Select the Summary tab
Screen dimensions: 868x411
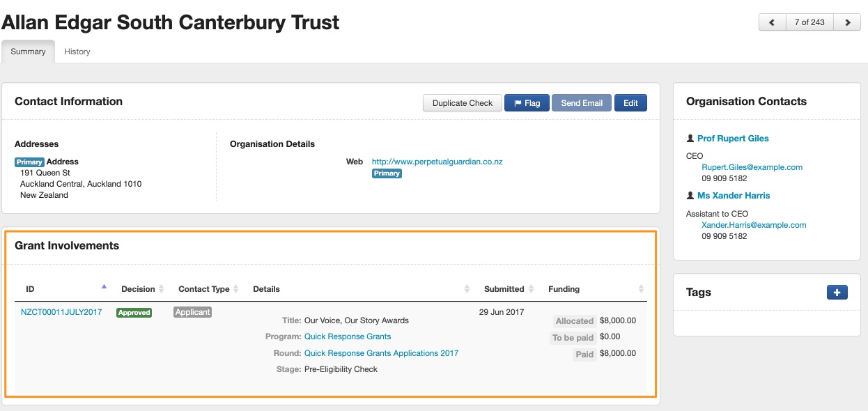(x=28, y=52)
